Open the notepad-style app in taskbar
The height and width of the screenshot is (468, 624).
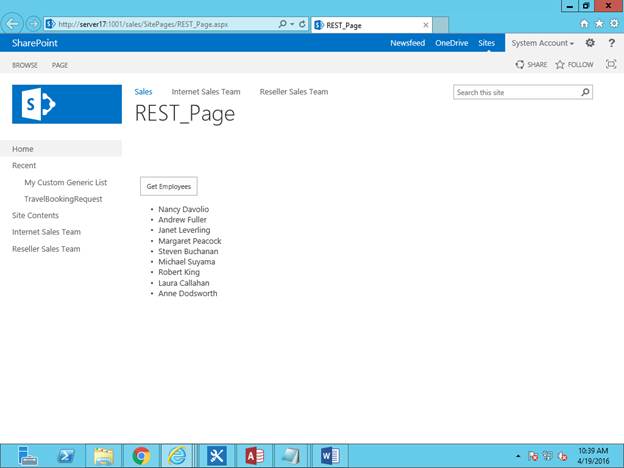click(x=291, y=456)
